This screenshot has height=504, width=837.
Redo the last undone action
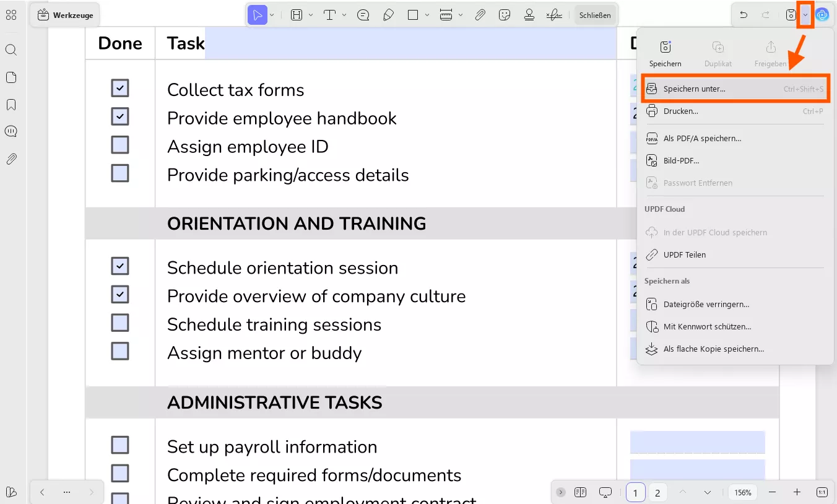coord(766,15)
